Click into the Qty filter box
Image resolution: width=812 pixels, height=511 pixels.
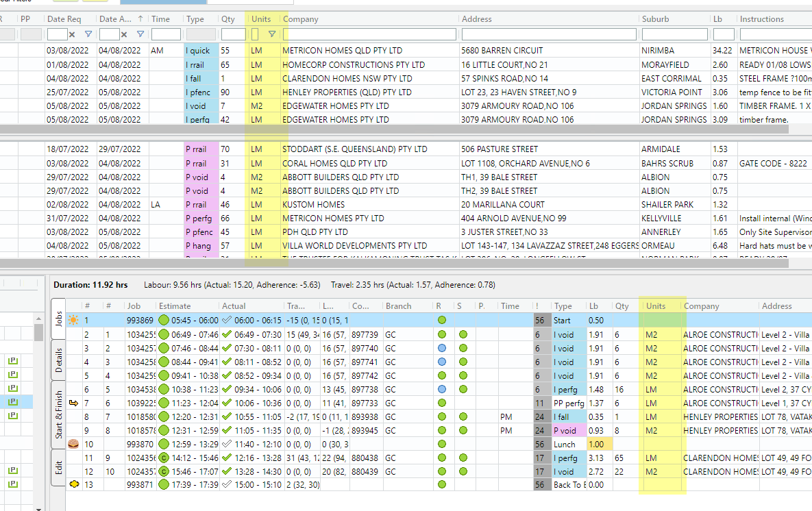click(x=233, y=34)
